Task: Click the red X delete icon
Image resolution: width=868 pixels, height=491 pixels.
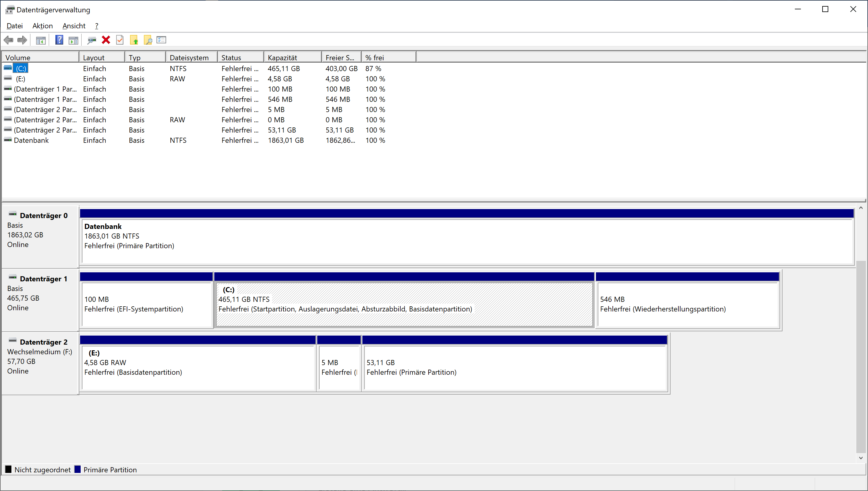Action: point(106,40)
